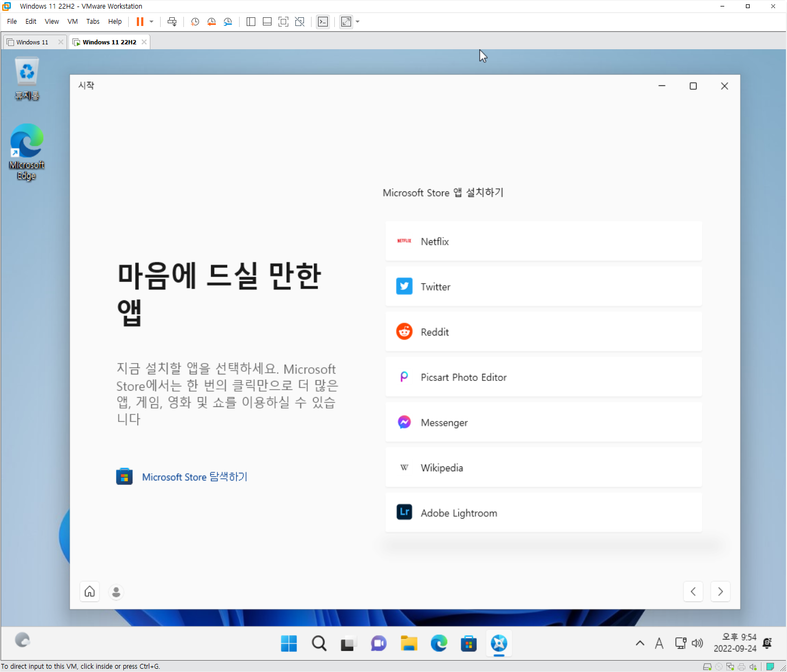Show hidden system tray icons
This screenshot has height=672, width=787.
[640, 643]
